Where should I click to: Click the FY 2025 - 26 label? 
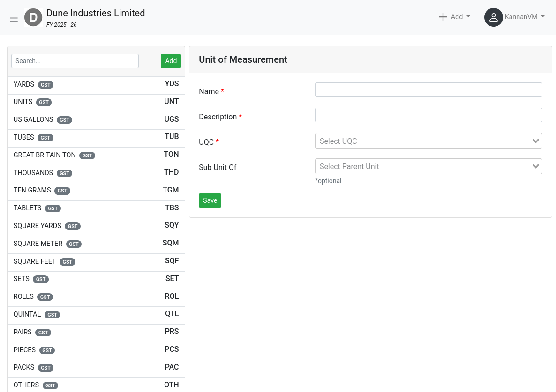(61, 25)
